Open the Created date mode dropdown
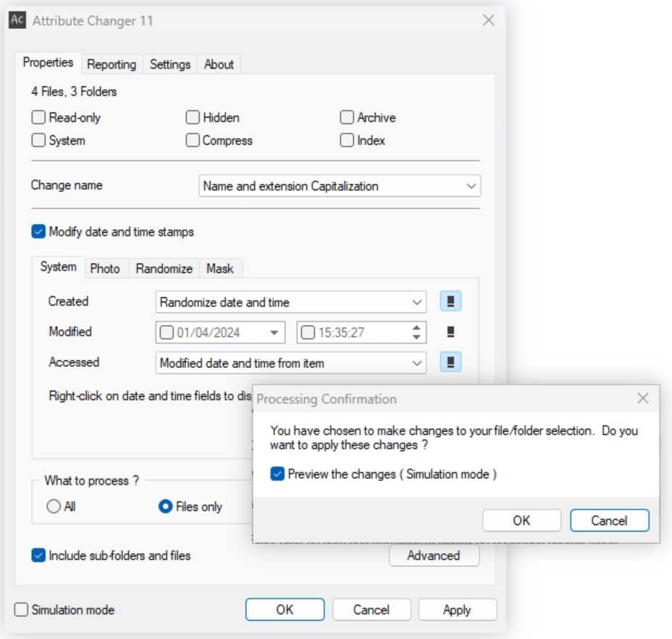 click(x=290, y=302)
